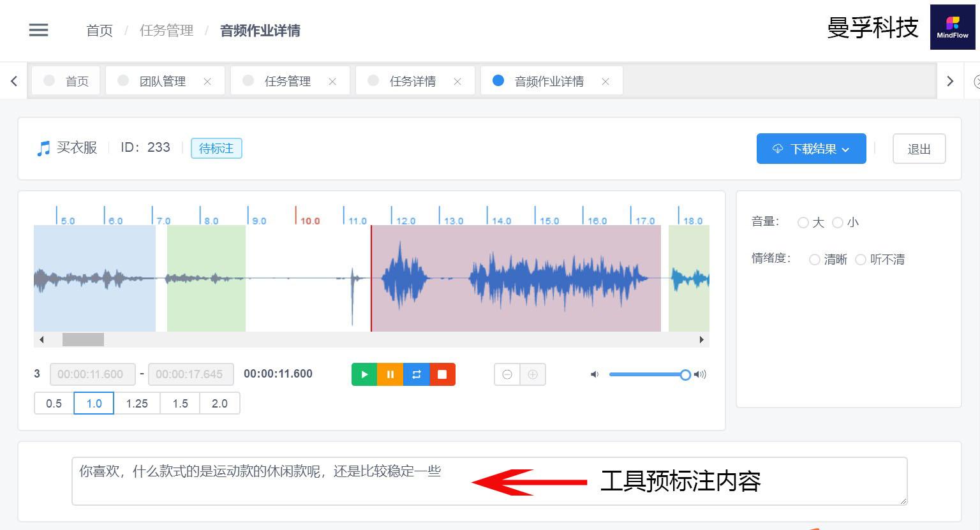Select the green waveform segment near 18.0
Screen dimensions: 980x530
[689, 278]
